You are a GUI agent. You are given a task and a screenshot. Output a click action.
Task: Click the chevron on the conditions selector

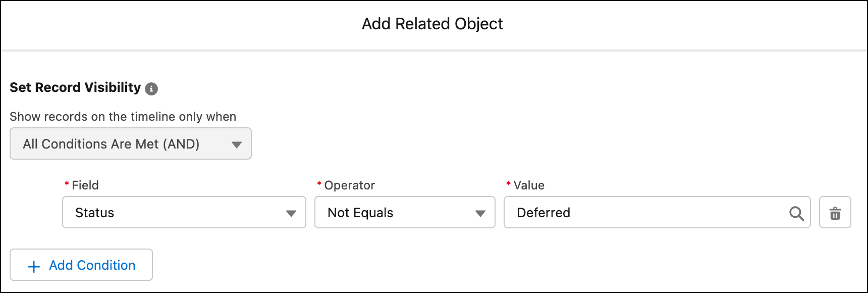tap(237, 143)
